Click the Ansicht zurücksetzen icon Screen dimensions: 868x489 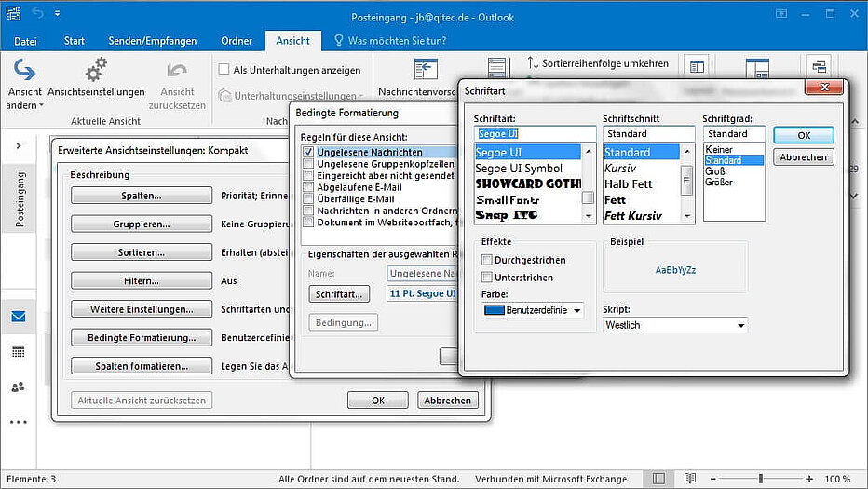pyautogui.click(x=177, y=71)
